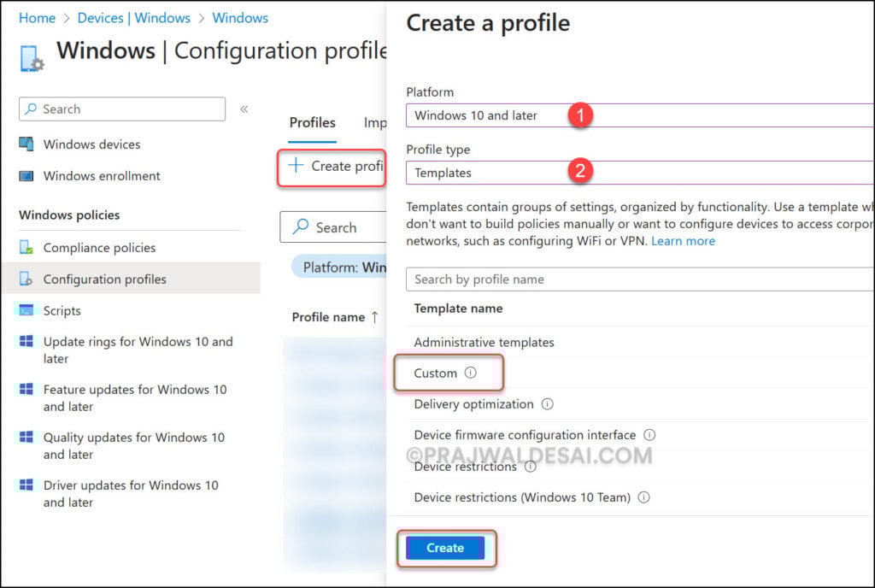Open Windows enrollment in sidebar
Screen dimensions: 875x588
click(x=102, y=176)
